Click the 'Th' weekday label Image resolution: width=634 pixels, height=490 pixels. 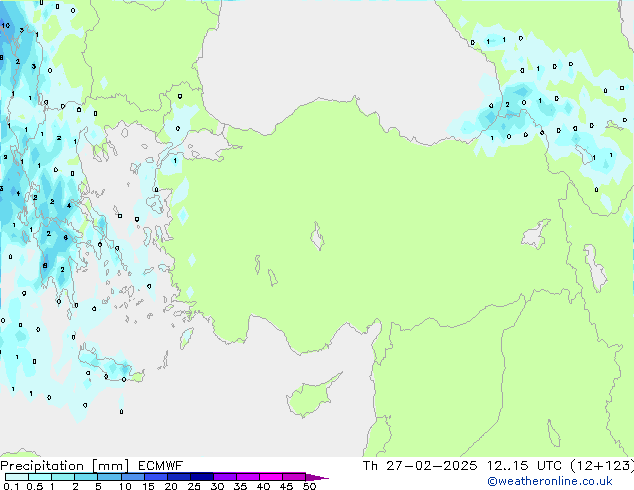click(x=370, y=465)
